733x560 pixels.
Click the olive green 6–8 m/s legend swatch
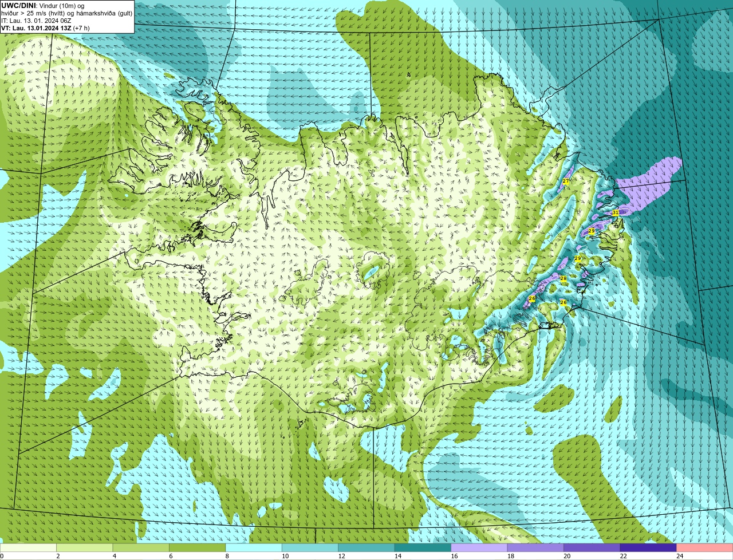click(x=198, y=547)
